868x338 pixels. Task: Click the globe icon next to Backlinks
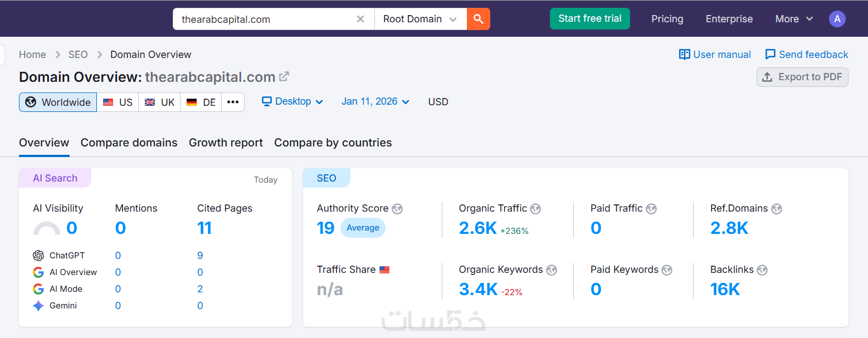[x=762, y=270]
